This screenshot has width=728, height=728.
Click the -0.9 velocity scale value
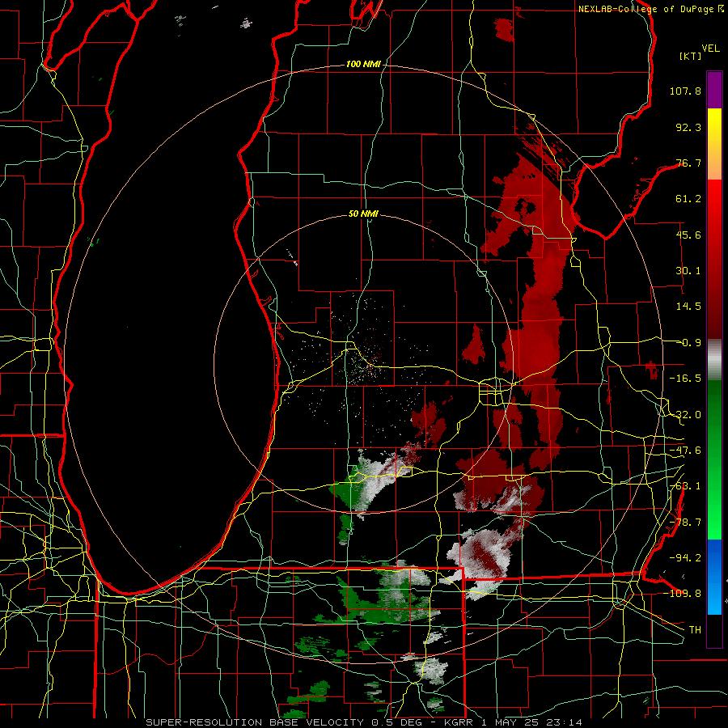point(688,343)
